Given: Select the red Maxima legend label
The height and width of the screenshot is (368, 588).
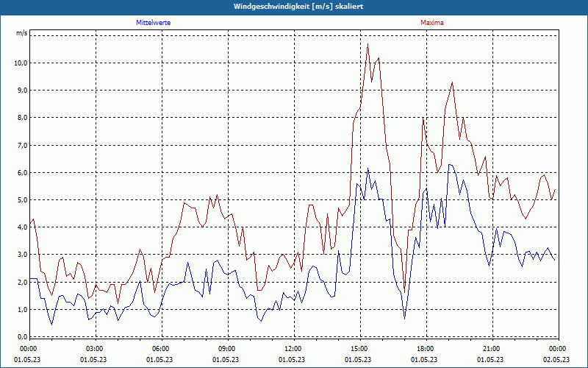Looking at the screenshot, I should pos(432,23).
